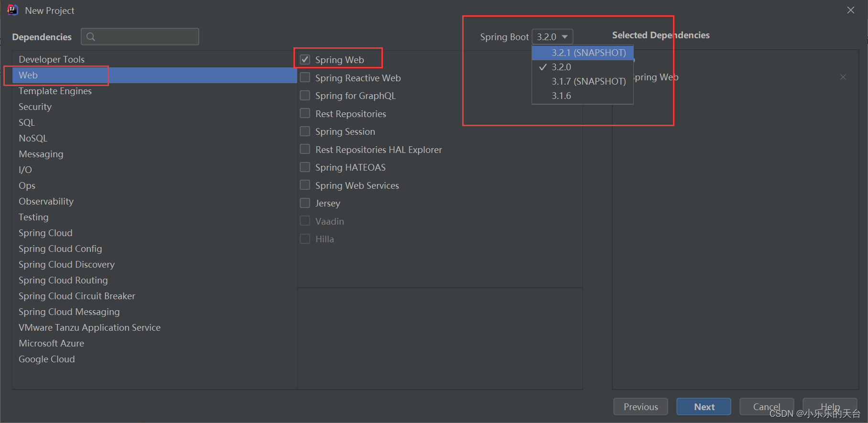Screen dimensions: 868x423
Task: Uncheck the Spring Web checkbox
Action: 305,60
